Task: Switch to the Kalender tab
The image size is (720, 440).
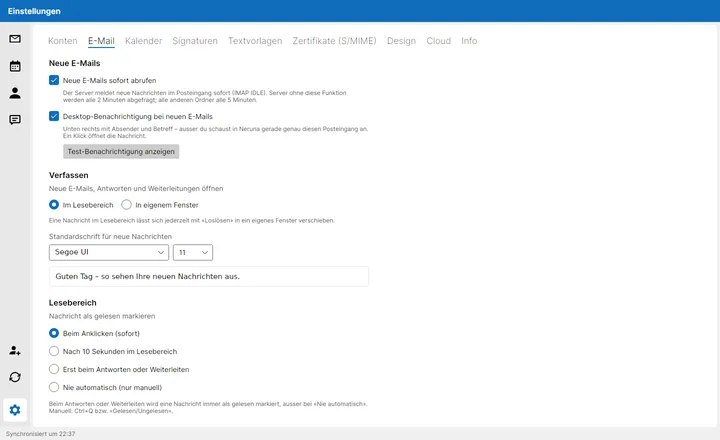Action: 144,41
